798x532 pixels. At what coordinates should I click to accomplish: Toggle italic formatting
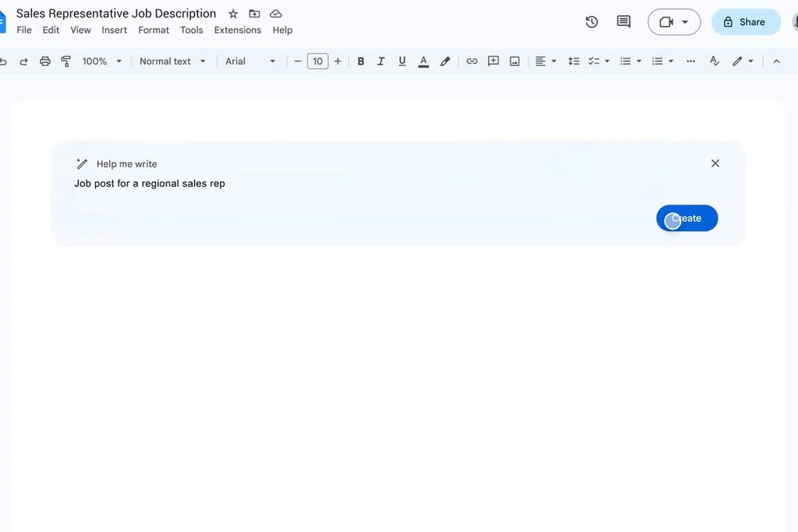point(381,62)
